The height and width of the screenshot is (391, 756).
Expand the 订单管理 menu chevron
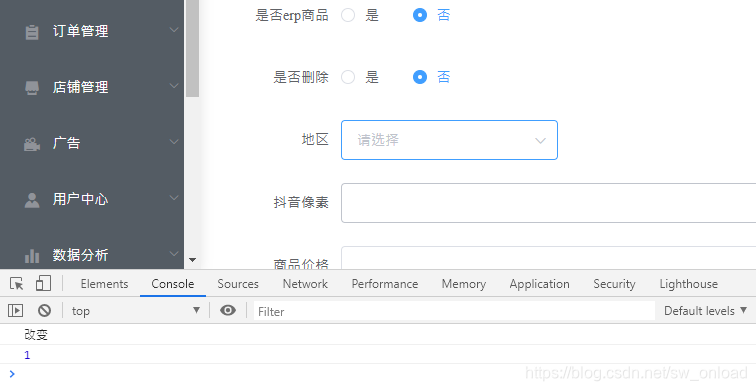point(174,30)
